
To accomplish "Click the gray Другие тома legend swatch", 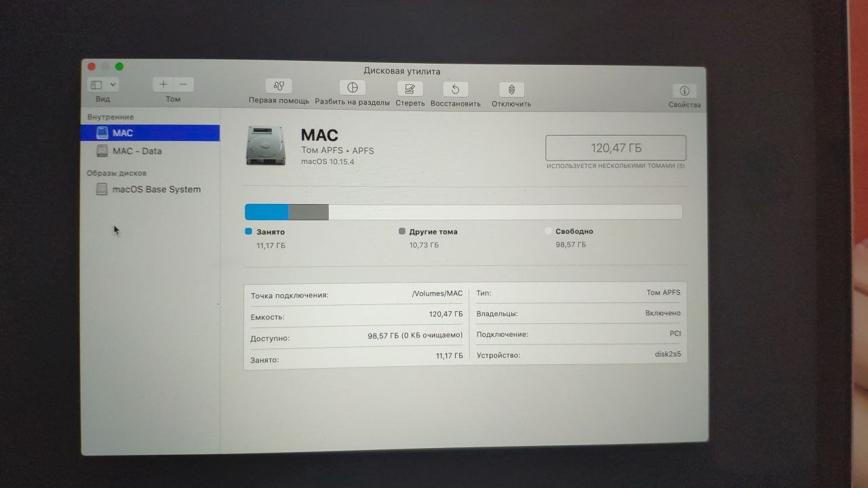I will click(402, 231).
